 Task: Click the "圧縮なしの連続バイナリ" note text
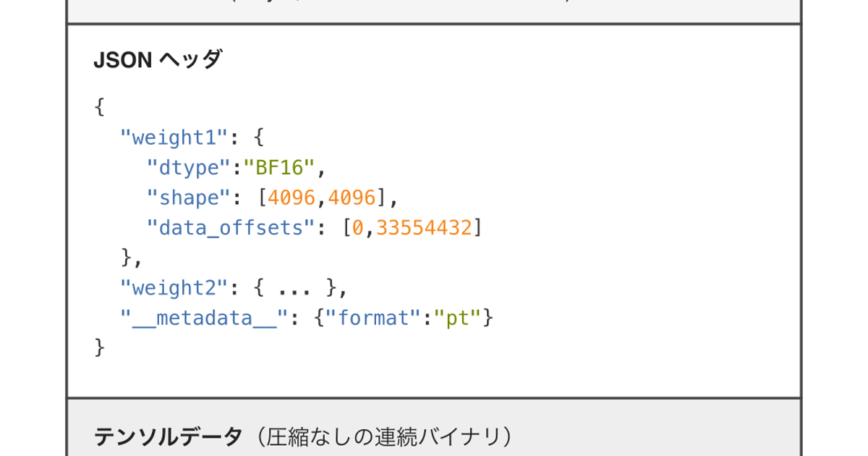(391, 436)
